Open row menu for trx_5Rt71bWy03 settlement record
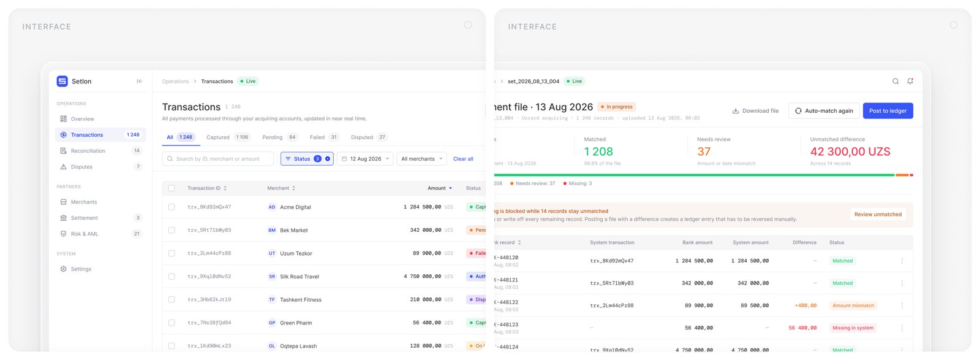The width and height of the screenshot is (980, 360). pyautogui.click(x=902, y=283)
